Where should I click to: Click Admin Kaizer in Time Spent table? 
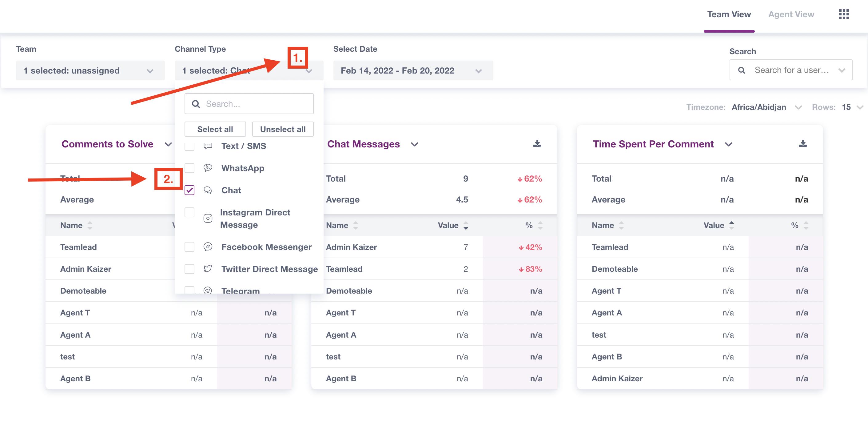(617, 379)
